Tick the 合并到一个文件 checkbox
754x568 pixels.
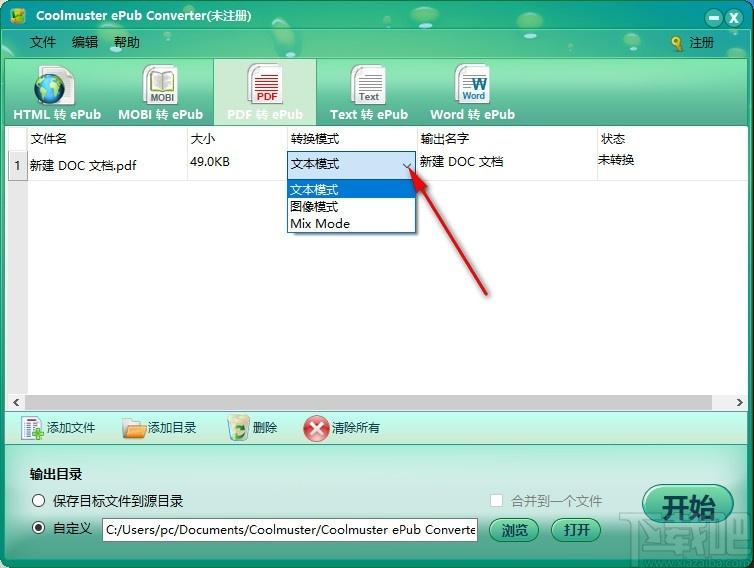click(x=496, y=500)
